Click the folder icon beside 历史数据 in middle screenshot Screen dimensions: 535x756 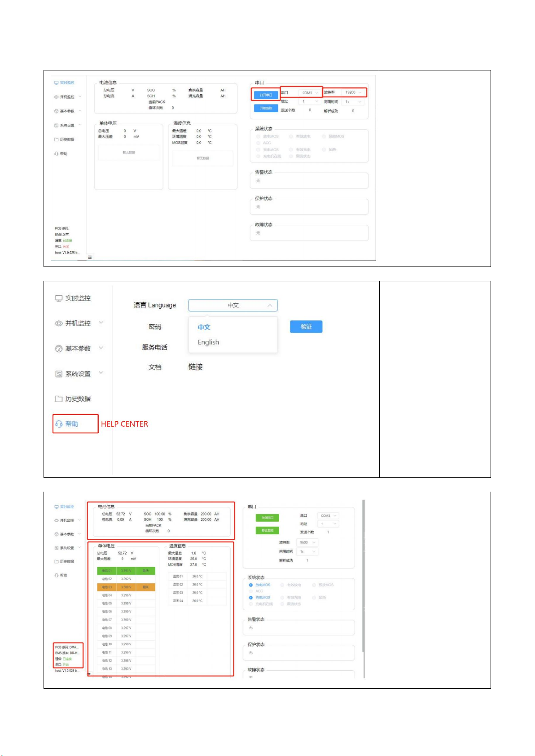coord(58,399)
